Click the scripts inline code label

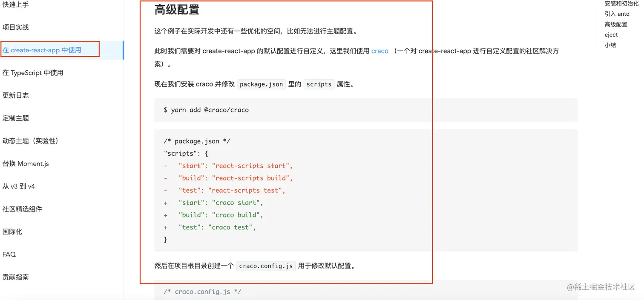pos(319,84)
